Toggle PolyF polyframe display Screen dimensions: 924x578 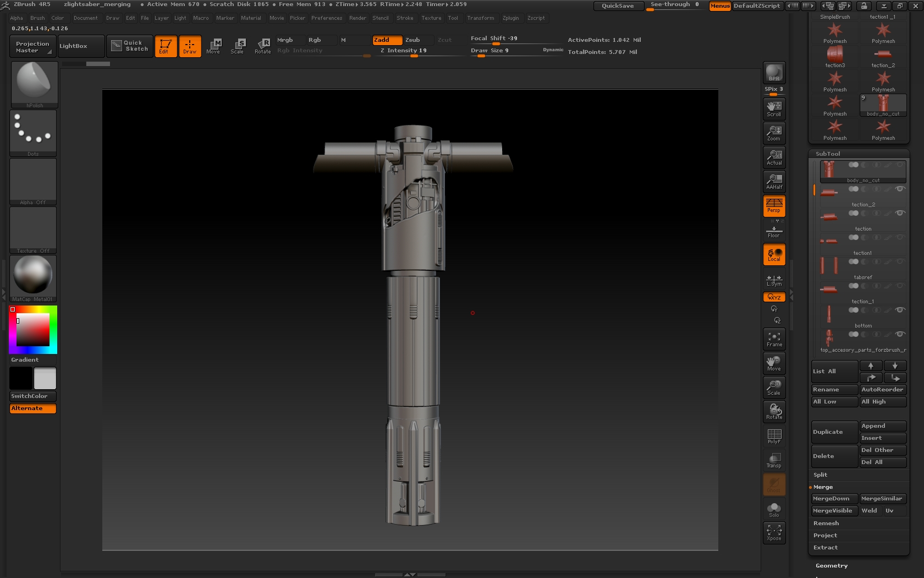click(x=774, y=436)
